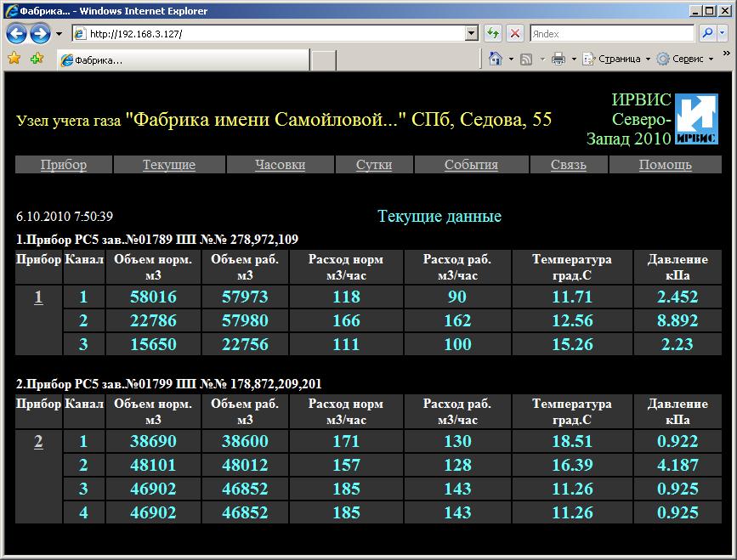Open the Текущие navigation link
The image size is (737, 560).
click(x=169, y=165)
